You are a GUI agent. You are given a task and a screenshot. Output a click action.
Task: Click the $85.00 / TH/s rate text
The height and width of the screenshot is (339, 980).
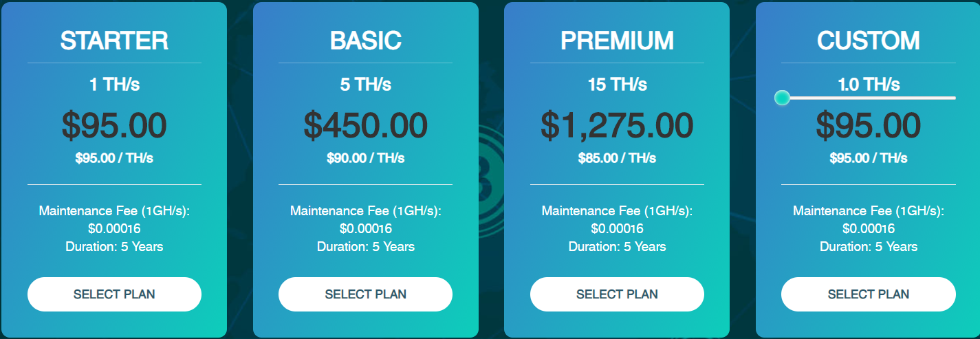617,158
